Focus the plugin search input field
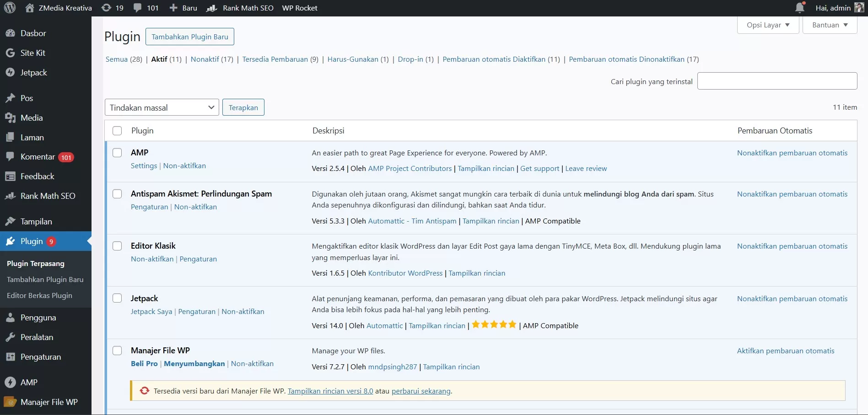 pyautogui.click(x=777, y=81)
